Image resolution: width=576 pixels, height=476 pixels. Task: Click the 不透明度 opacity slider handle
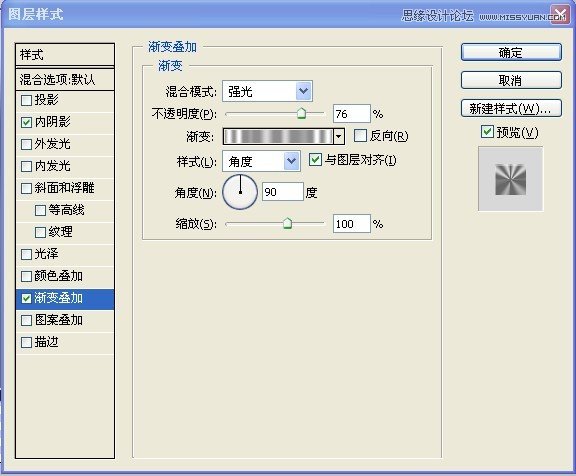(301, 113)
